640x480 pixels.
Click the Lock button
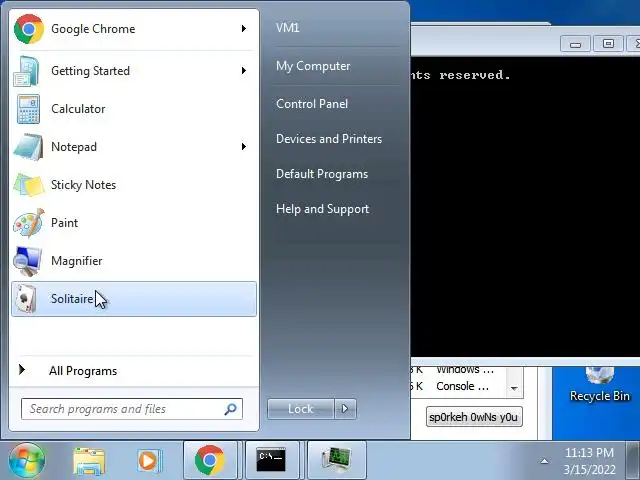(301, 409)
